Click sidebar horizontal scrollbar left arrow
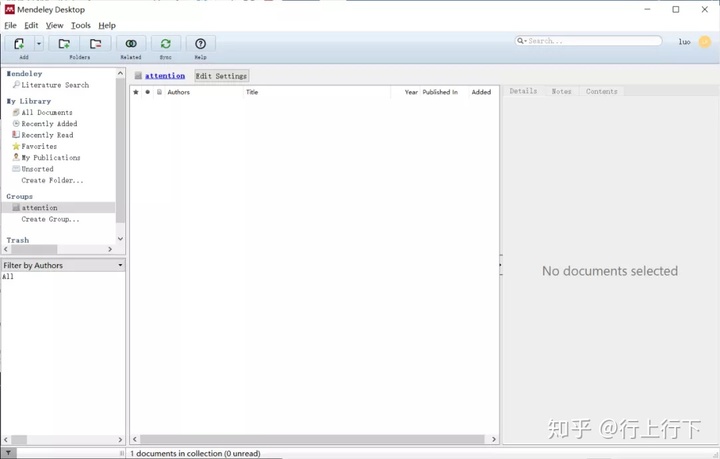This screenshot has width=720, height=459. tap(6, 249)
